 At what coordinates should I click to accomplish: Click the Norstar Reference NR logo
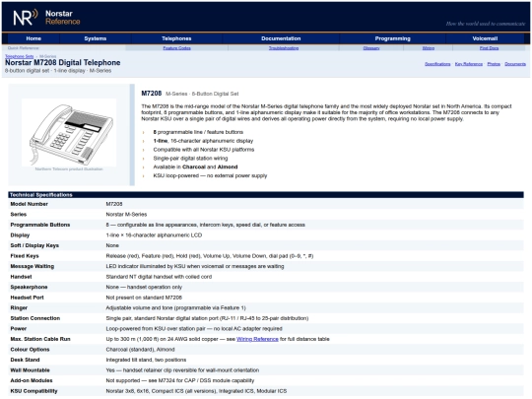[26, 18]
